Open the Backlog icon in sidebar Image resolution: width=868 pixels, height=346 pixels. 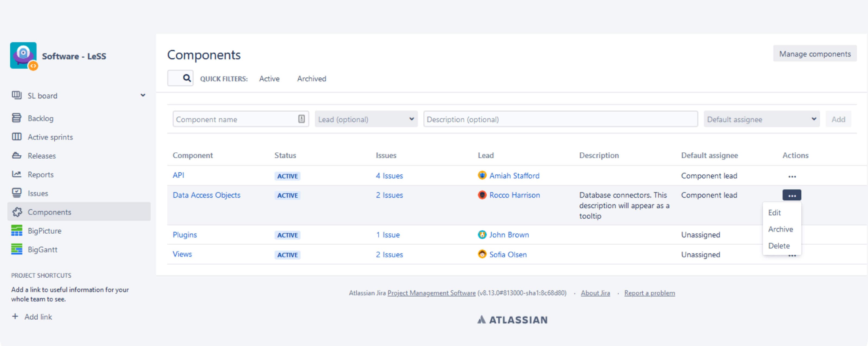[x=17, y=118]
